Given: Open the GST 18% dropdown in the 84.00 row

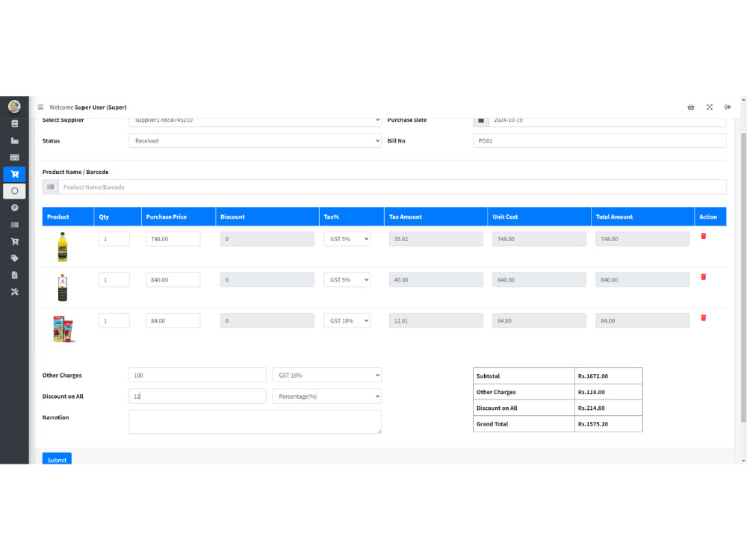Looking at the screenshot, I should click(x=347, y=321).
